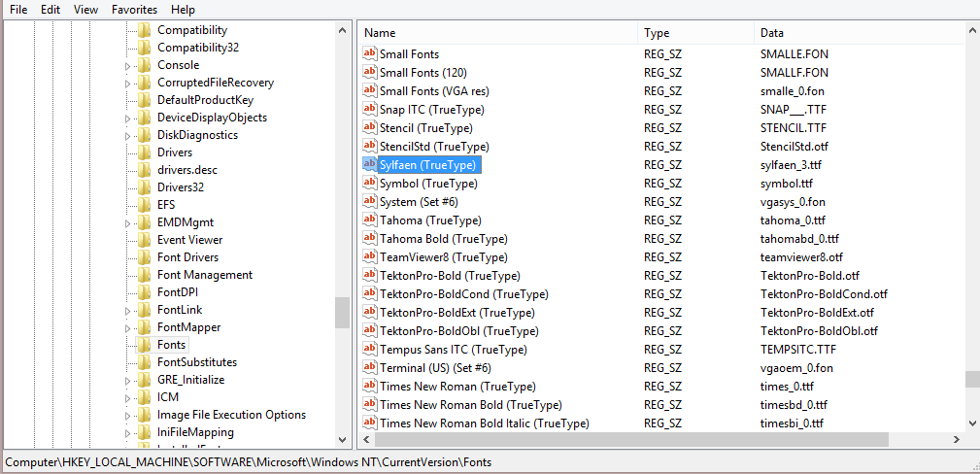The width and height of the screenshot is (980, 474).
Task: Expand the GRE_Initialize key
Action: point(127,381)
